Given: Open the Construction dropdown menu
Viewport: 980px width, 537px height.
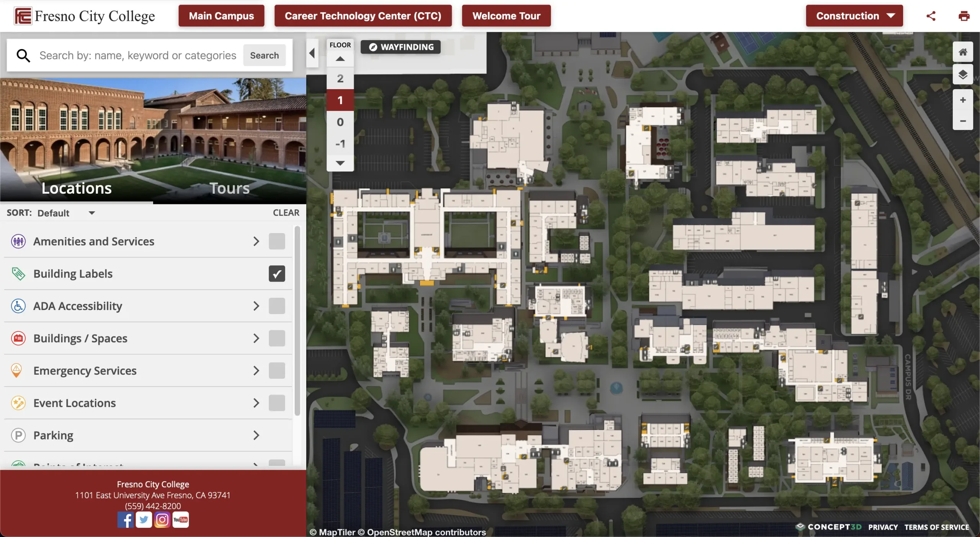Looking at the screenshot, I should point(854,16).
